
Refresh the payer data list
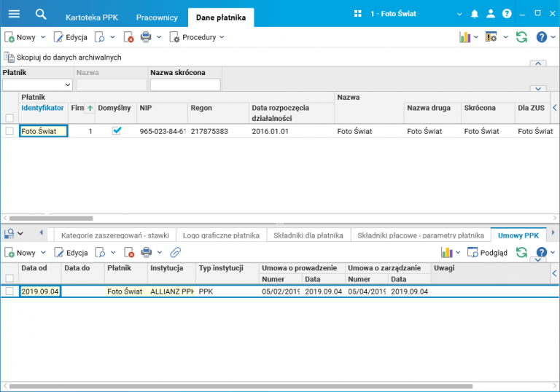pos(521,37)
